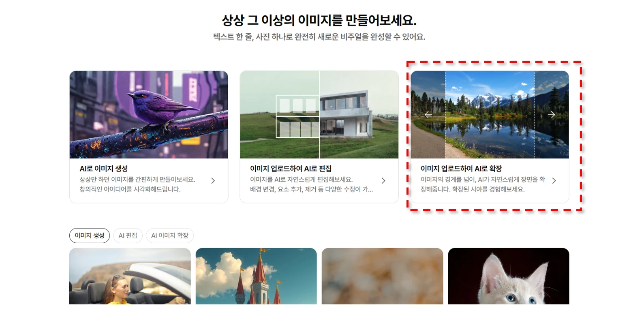Open the purple bird image thumbnail
This screenshot has width=644, height=321.
click(149, 115)
